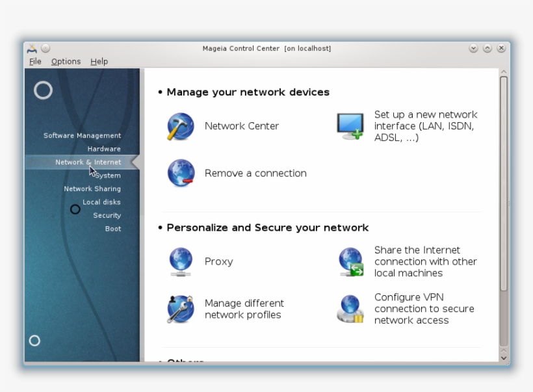
Task: Click the circular Mageia logo in sidebar
Action: point(43,91)
